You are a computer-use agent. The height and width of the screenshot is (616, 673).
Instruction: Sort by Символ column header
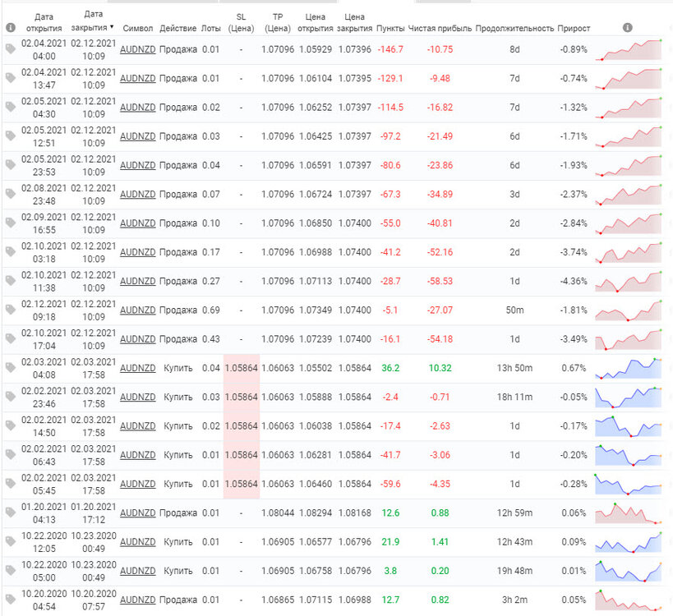point(138,28)
